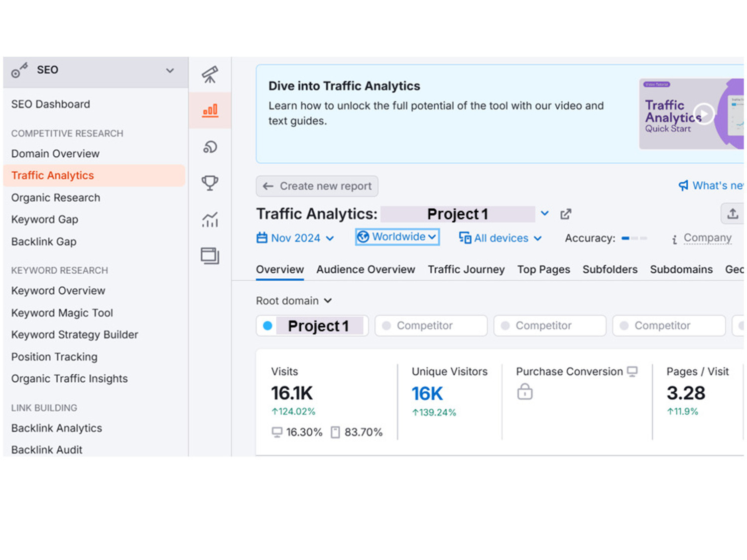Click the Create new report button
The image size is (747, 560).
coord(317,186)
